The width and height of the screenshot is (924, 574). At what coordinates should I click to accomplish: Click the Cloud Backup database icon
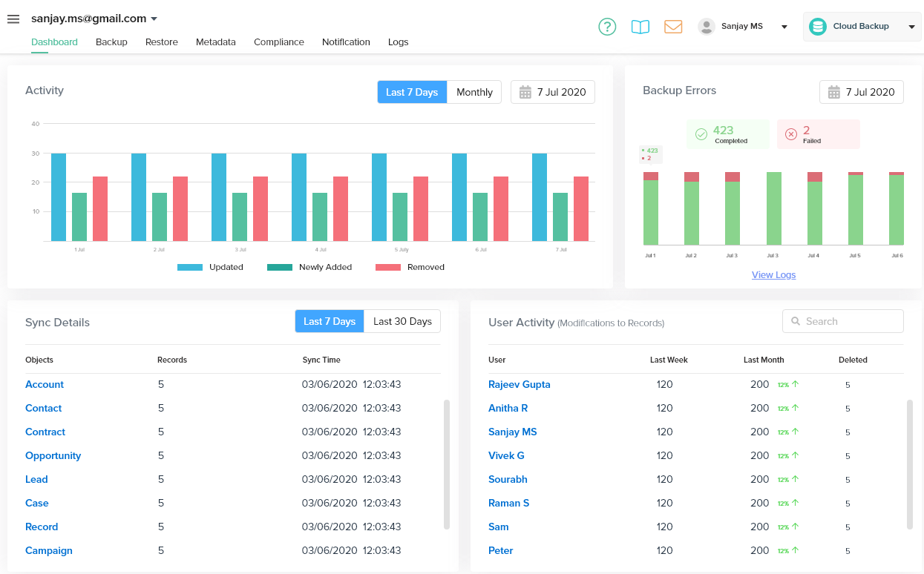pyautogui.click(x=818, y=27)
